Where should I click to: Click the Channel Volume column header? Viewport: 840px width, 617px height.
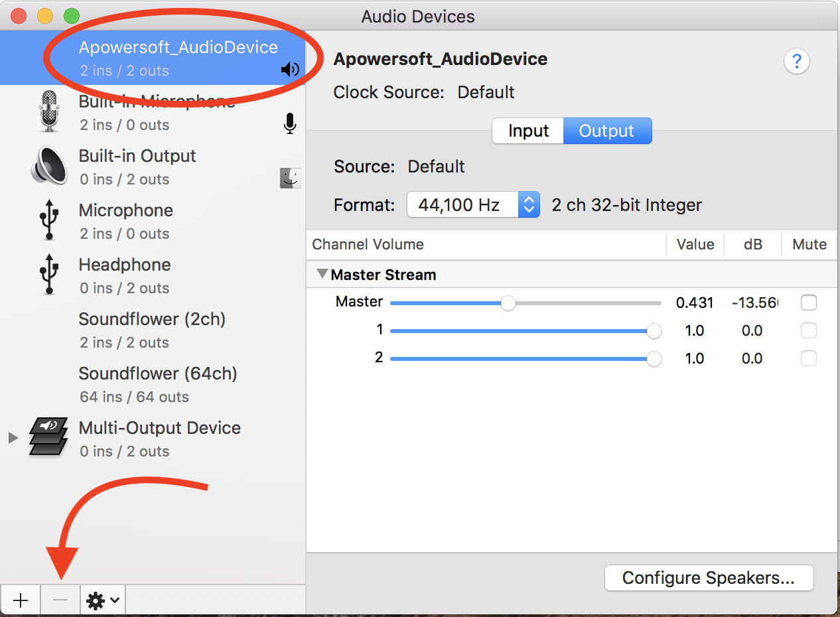pyautogui.click(x=486, y=244)
